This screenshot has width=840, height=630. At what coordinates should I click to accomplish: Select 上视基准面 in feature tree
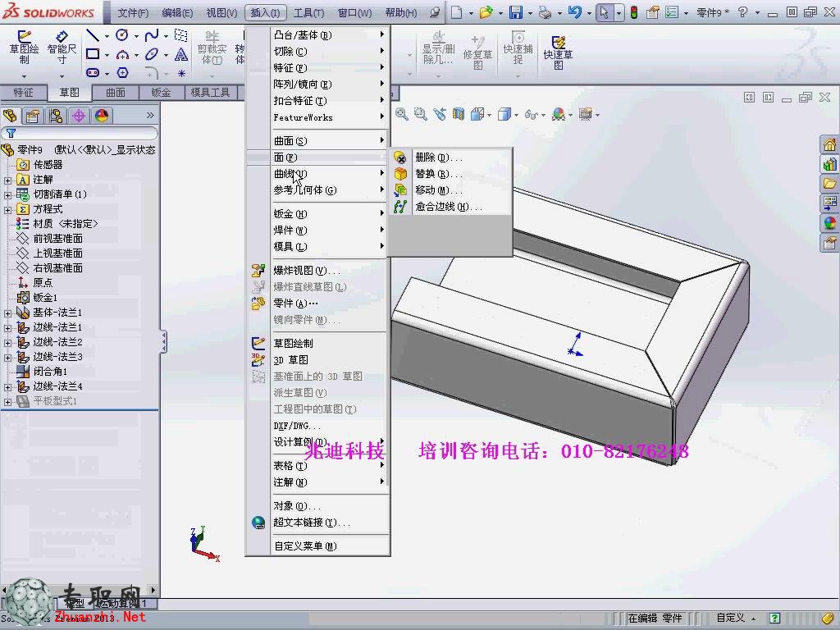coord(58,253)
